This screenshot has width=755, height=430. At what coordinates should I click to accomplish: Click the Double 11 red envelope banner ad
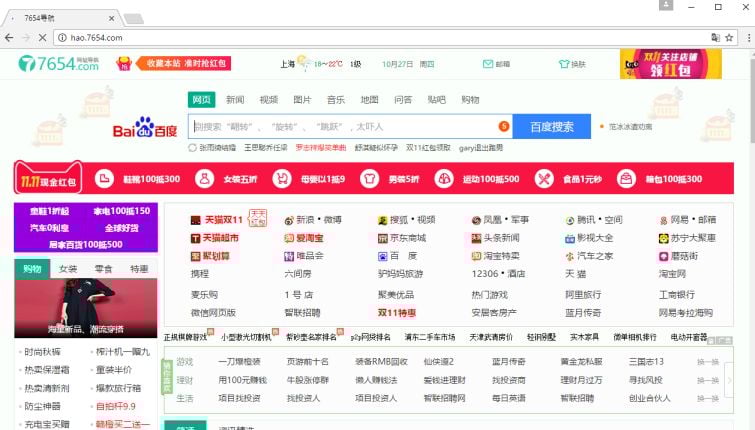click(671, 64)
